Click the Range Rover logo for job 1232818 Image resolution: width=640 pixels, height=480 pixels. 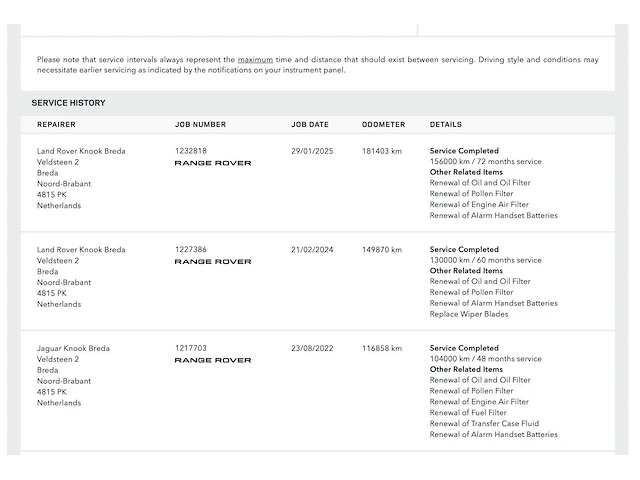213,163
